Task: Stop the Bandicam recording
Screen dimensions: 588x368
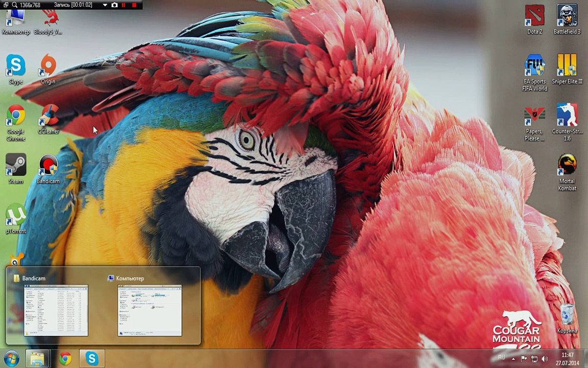Action: [x=134, y=5]
